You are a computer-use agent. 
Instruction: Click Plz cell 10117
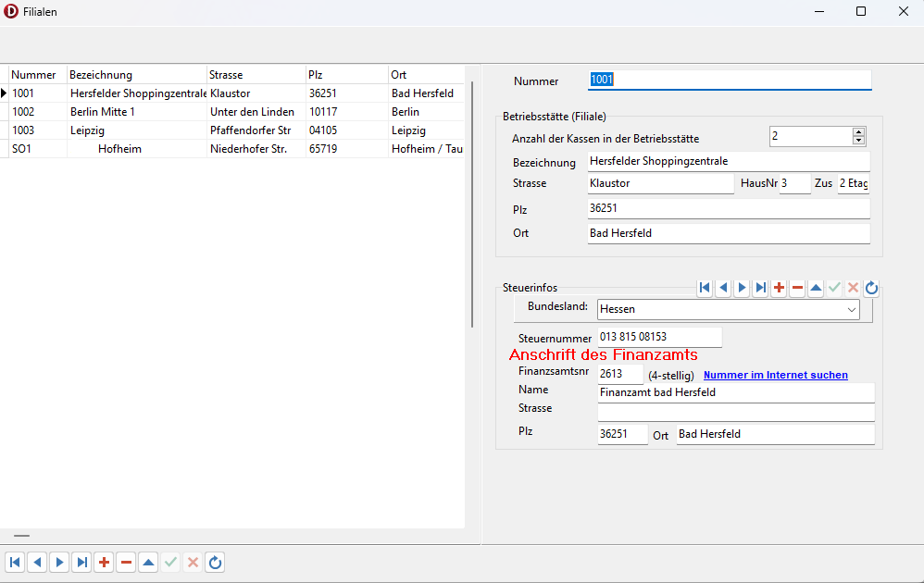pos(347,112)
